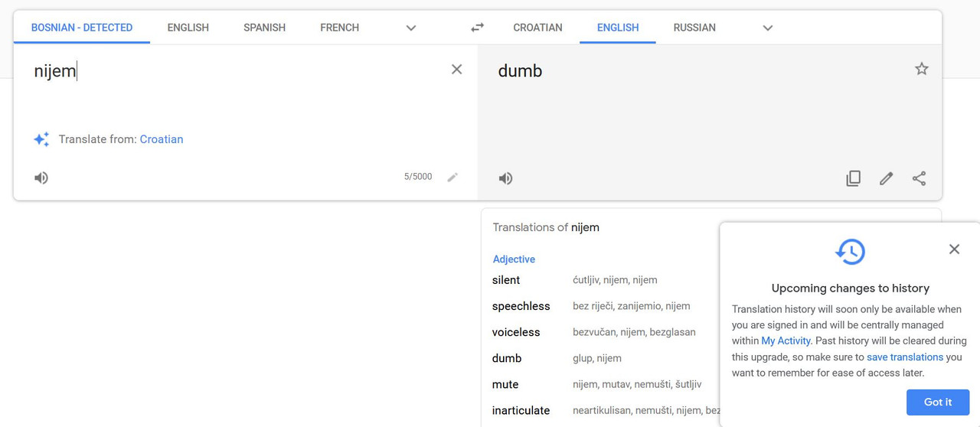Click the Adjective heading
The image size is (980, 427).
514,259
